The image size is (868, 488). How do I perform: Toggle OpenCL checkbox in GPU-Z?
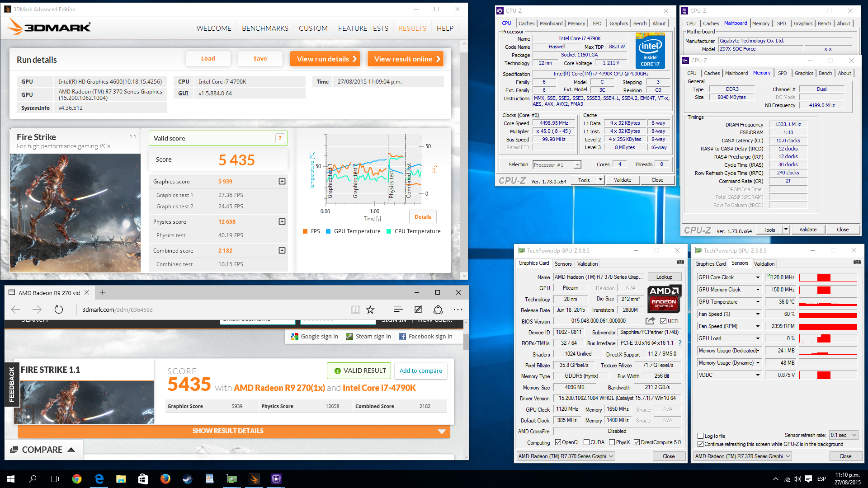(558, 442)
